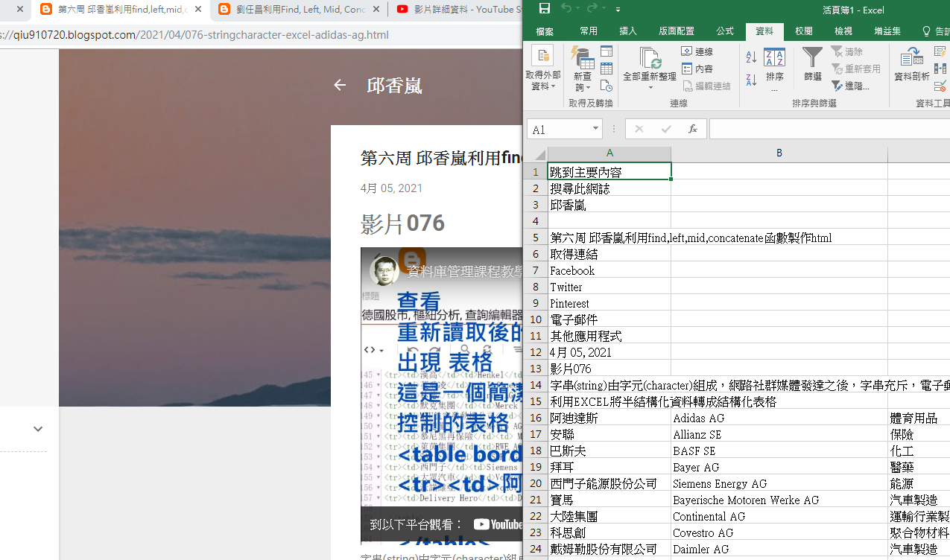Viewport: 950px width, 560px height.
Task: Click the Redo arrow in the Excel quick access toolbar
Action: (592, 9)
